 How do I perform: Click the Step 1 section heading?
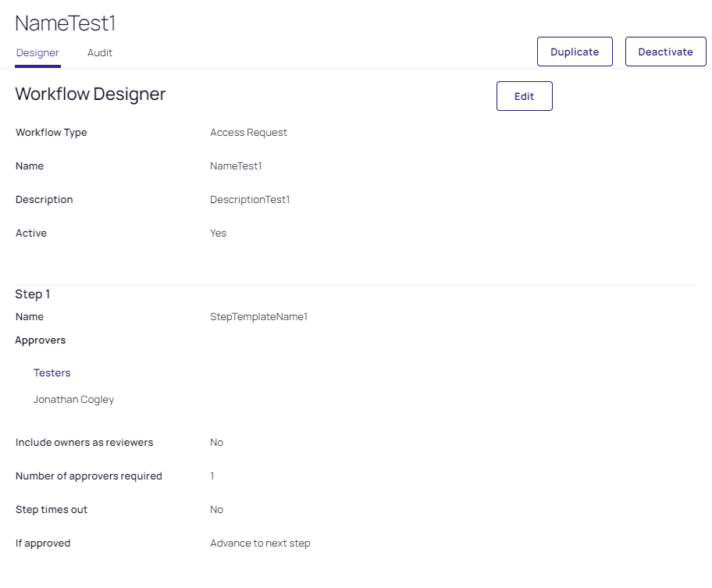click(32, 294)
